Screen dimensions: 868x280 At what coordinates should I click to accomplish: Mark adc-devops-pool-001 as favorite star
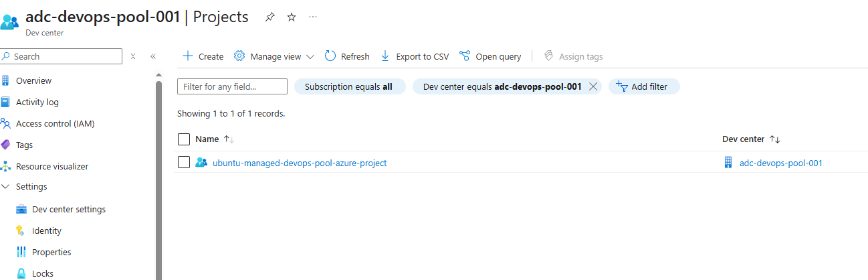(292, 17)
